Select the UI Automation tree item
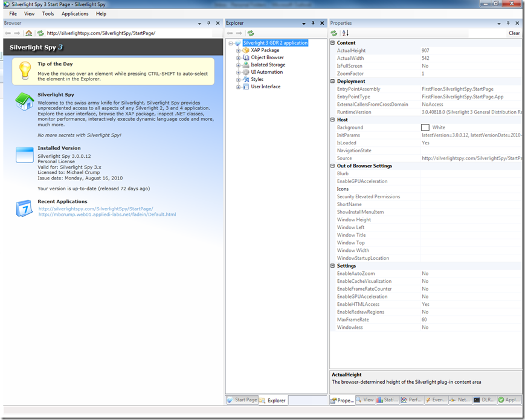 click(x=267, y=72)
